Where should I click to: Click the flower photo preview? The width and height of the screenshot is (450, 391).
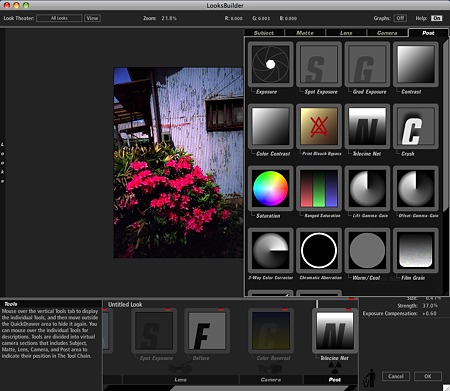tap(178, 163)
